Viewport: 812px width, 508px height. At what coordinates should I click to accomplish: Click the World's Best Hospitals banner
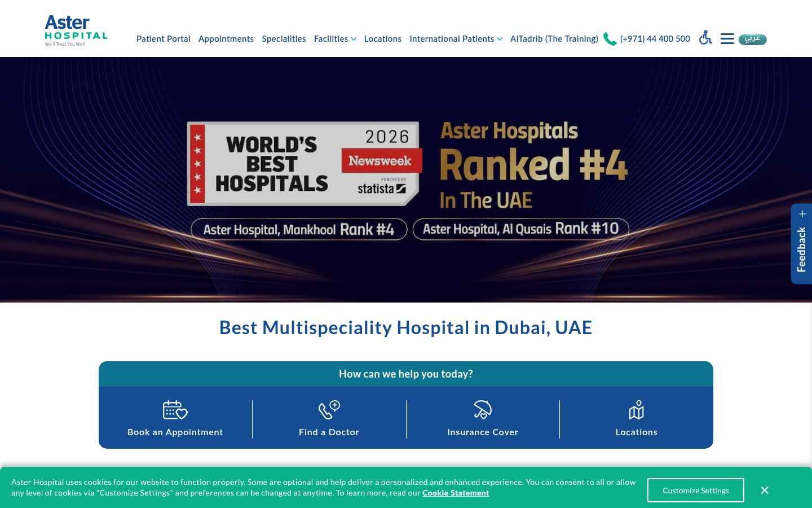(406, 179)
